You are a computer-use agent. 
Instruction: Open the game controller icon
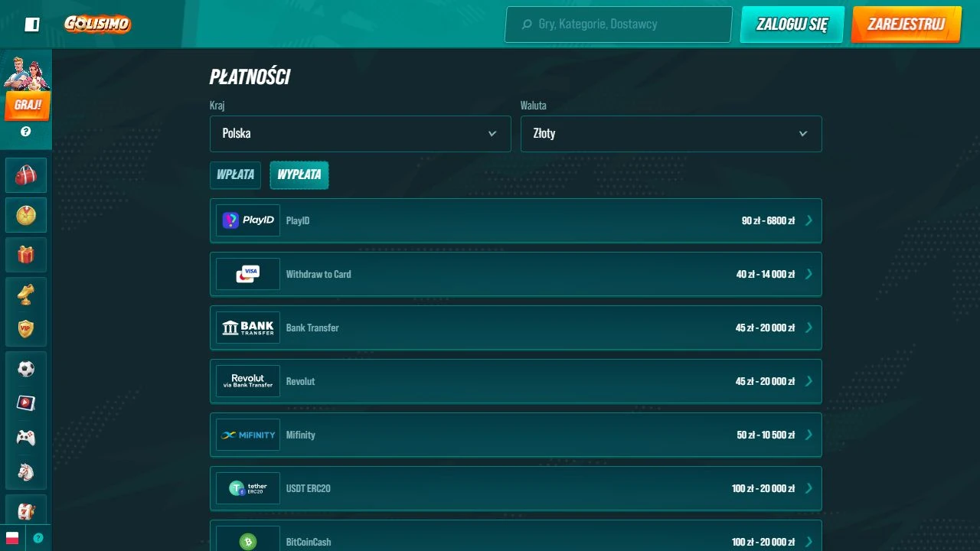point(26,437)
